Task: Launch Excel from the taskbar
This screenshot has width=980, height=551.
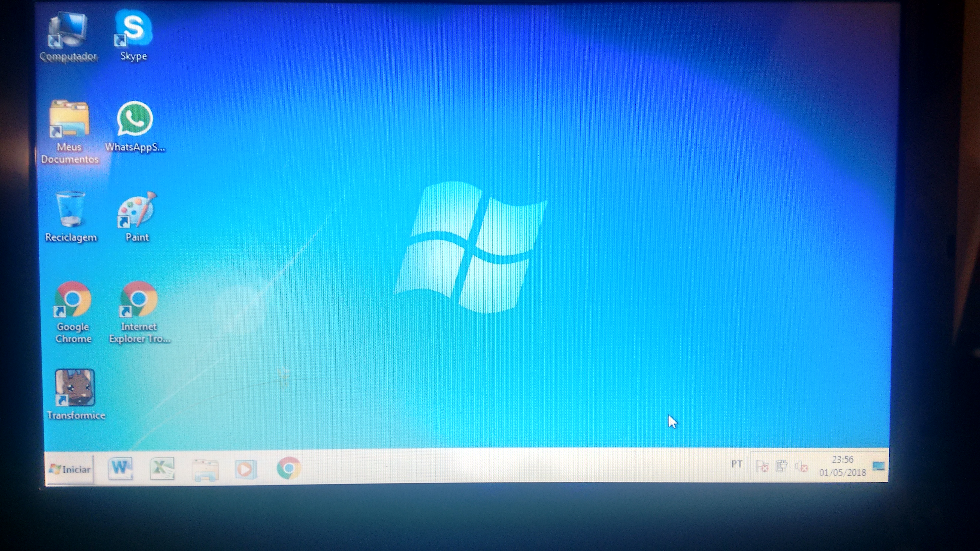Action: 162,468
